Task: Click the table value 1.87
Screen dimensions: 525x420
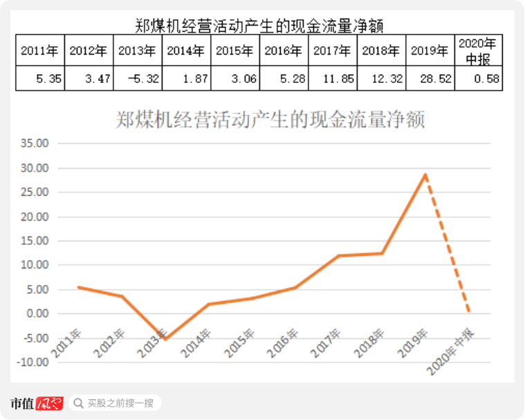Action: click(x=196, y=79)
